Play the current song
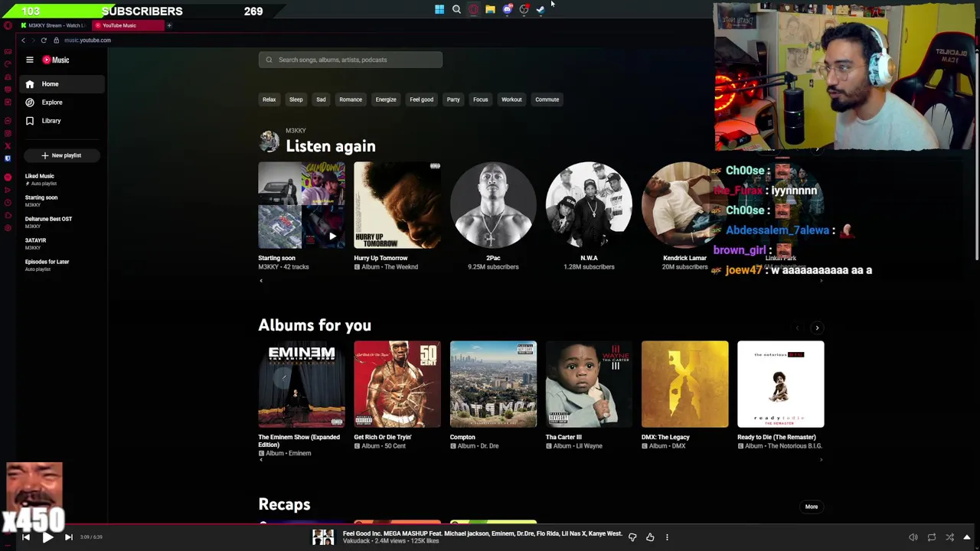 (47, 537)
